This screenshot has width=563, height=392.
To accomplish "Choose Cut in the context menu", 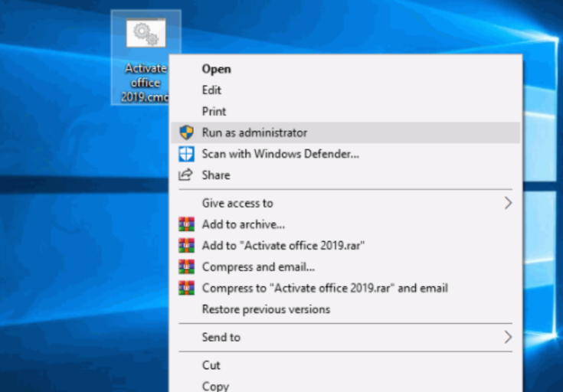I will click(x=345, y=365).
